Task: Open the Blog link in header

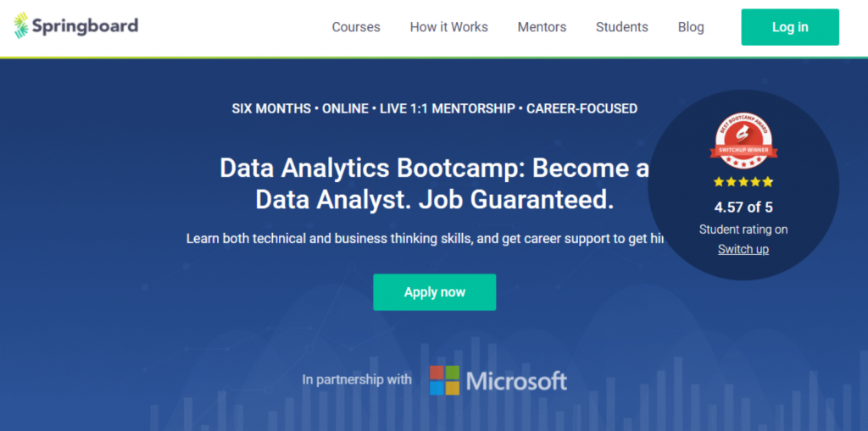Action: (x=691, y=27)
